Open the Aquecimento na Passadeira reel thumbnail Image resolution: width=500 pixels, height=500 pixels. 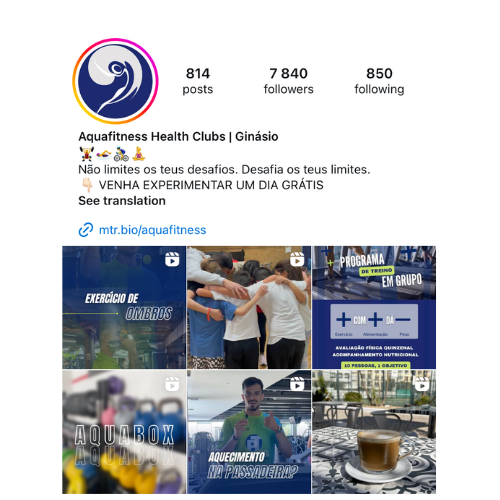tap(249, 432)
